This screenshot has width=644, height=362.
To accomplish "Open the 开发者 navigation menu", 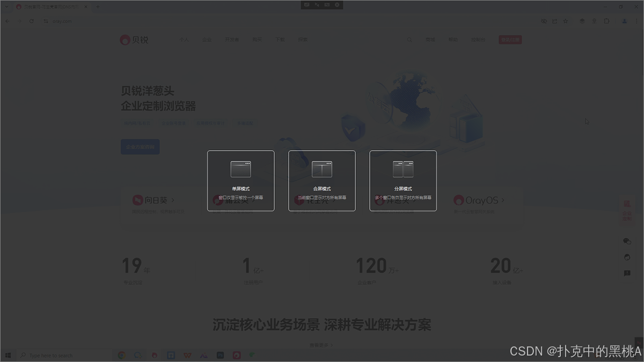I will click(x=232, y=40).
